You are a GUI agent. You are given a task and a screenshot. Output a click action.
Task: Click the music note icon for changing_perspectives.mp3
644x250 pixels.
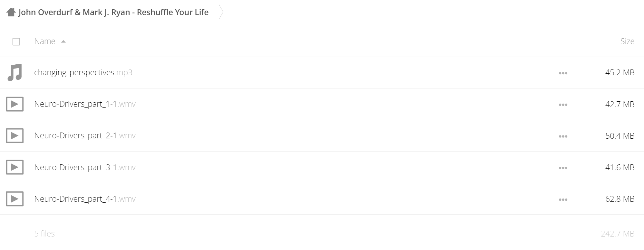[x=15, y=72]
